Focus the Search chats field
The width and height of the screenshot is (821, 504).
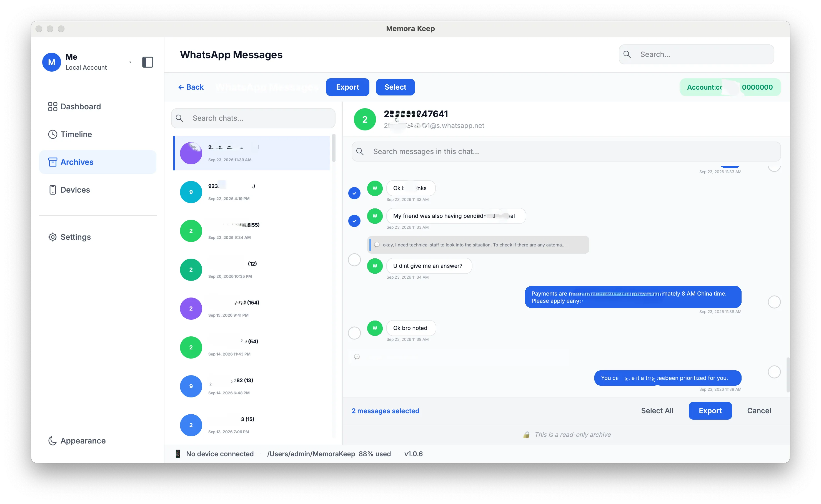tap(253, 118)
